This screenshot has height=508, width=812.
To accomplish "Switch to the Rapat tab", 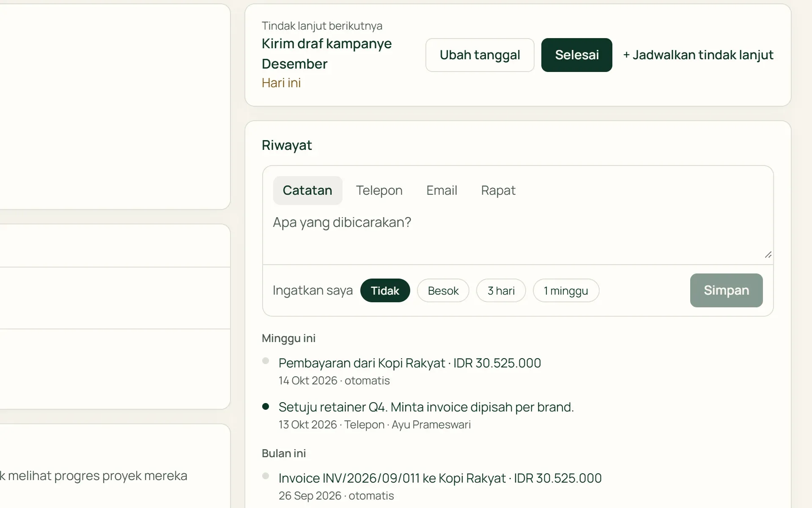I will pos(498,190).
